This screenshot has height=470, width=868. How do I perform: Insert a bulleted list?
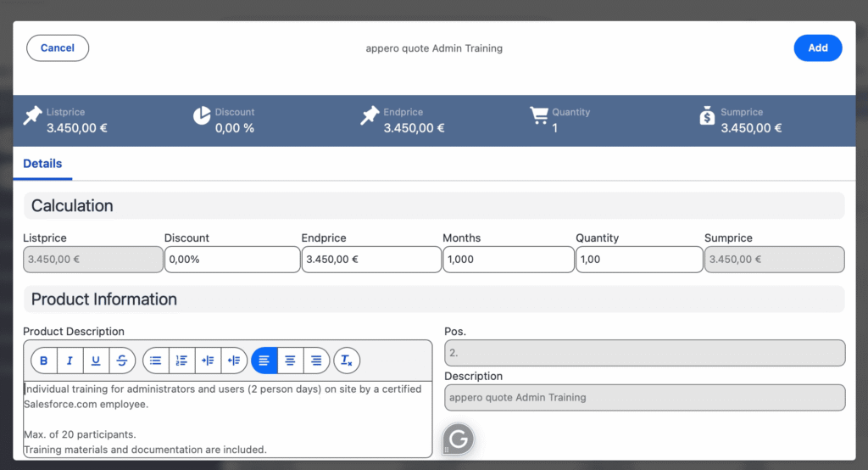click(156, 361)
